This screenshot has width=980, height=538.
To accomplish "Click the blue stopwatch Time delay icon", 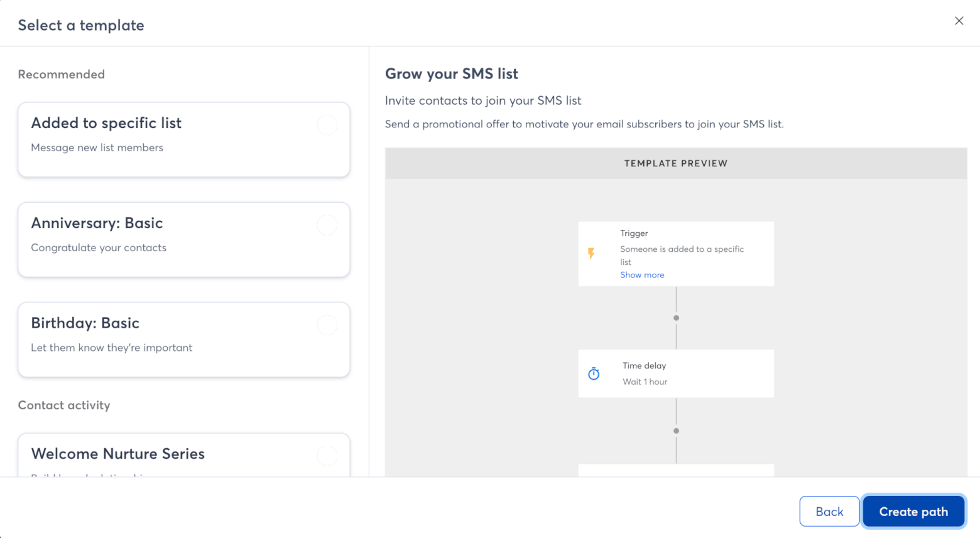I will pos(594,374).
